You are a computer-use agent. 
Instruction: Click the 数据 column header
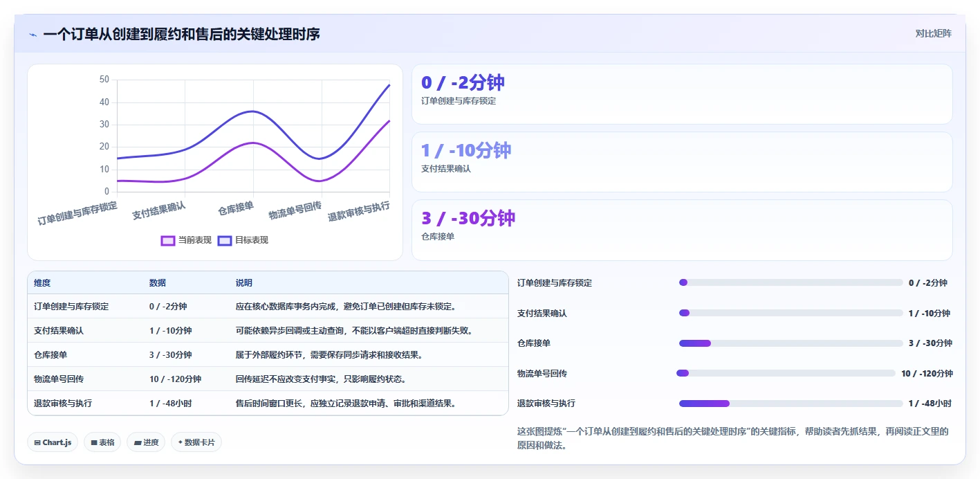point(158,283)
